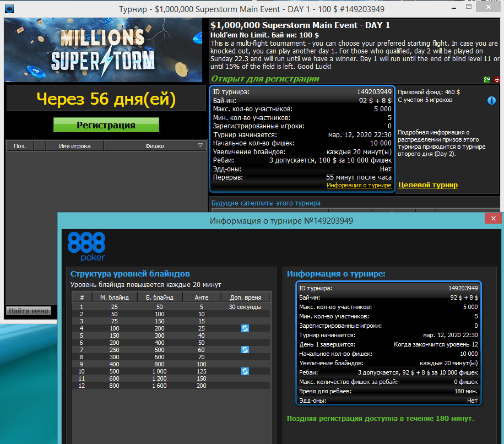Select blind level 9 row with ante 100

point(171,364)
